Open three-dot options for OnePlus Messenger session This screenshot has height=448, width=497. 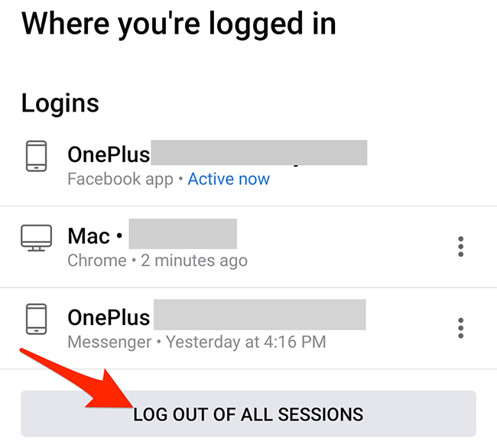tap(461, 328)
